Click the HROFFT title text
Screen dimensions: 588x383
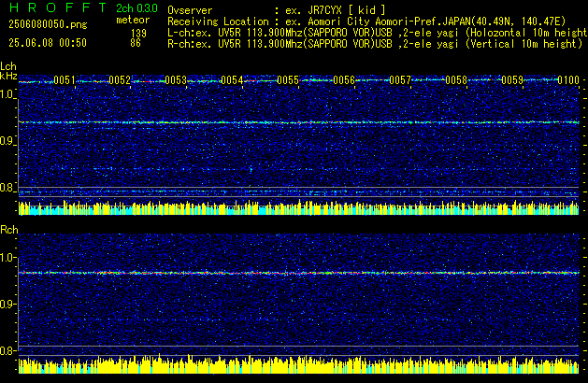point(58,7)
